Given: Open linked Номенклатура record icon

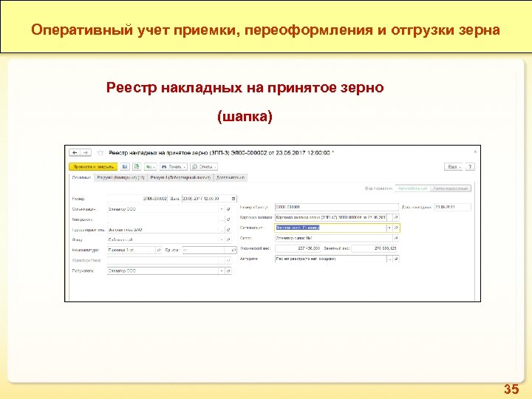Looking at the screenshot, I should coord(158,250).
